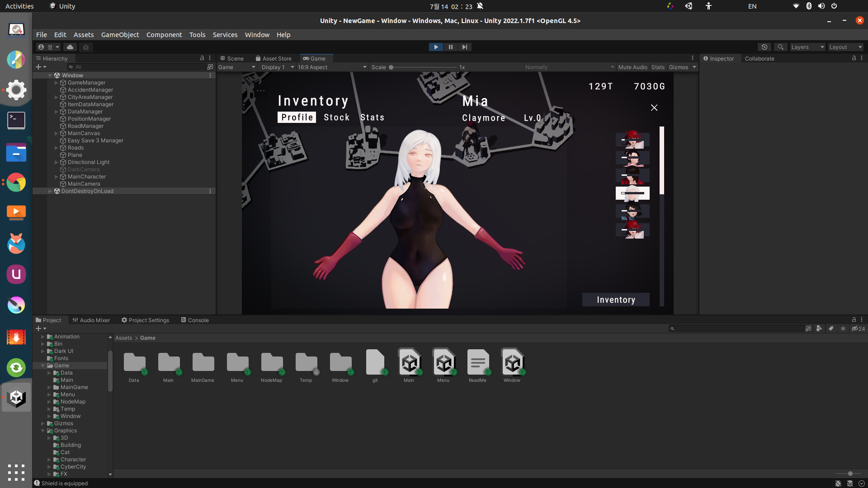Click the Play button in the toolbar

pyautogui.click(x=436, y=47)
